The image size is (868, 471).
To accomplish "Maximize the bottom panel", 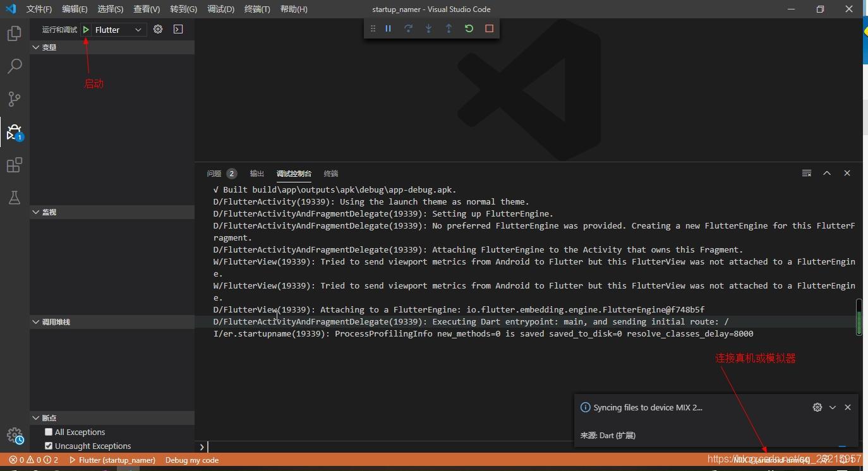I will (x=827, y=173).
